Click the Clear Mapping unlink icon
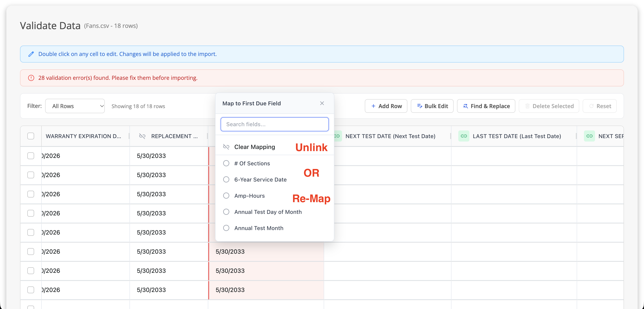 (x=226, y=147)
